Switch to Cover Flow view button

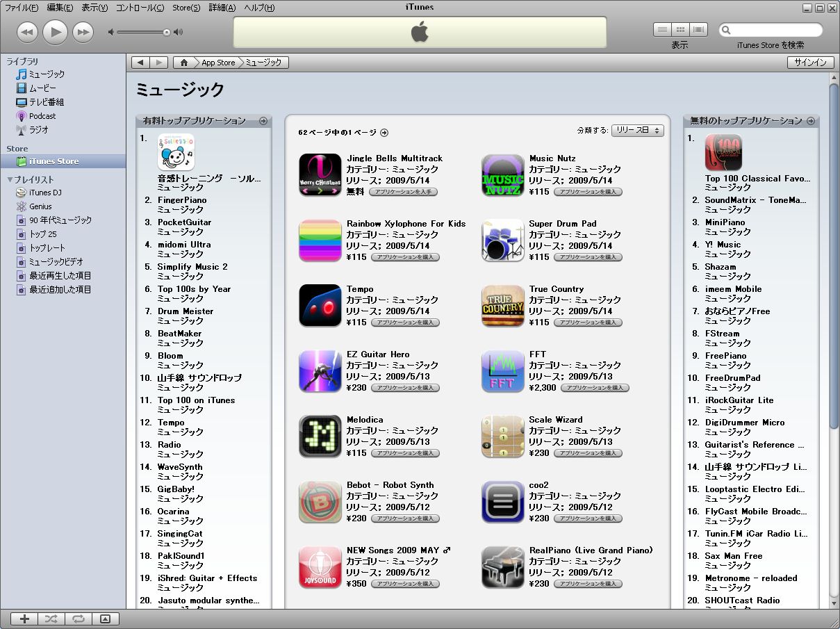[698, 30]
